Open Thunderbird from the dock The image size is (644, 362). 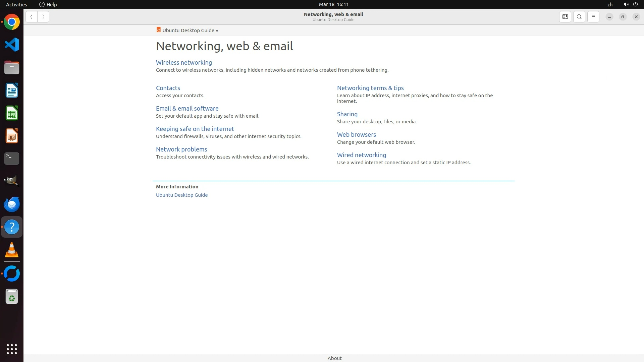12,204
